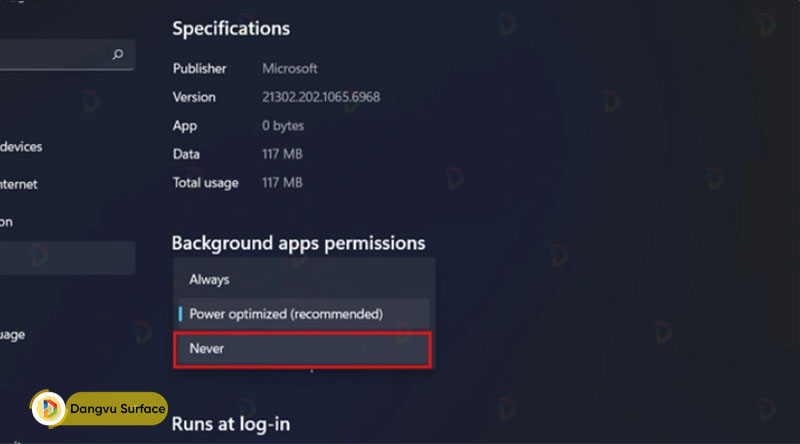This screenshot has height=444, width=800.
Task: Click the Runs at log-in heading
Action: click(231, 424)
